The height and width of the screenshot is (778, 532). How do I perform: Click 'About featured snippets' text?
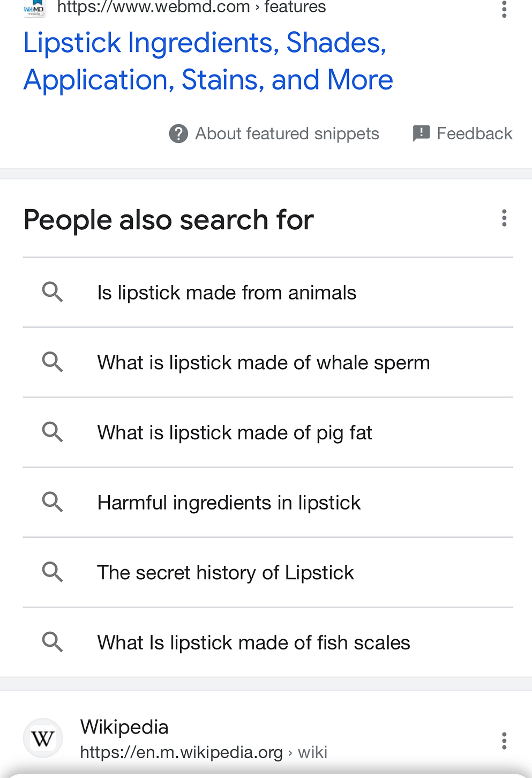point(287,133)
